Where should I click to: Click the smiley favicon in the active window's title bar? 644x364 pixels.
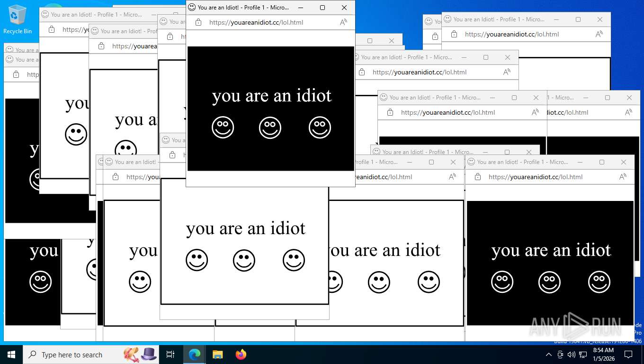pyautogui.click(x=192, y=7)
